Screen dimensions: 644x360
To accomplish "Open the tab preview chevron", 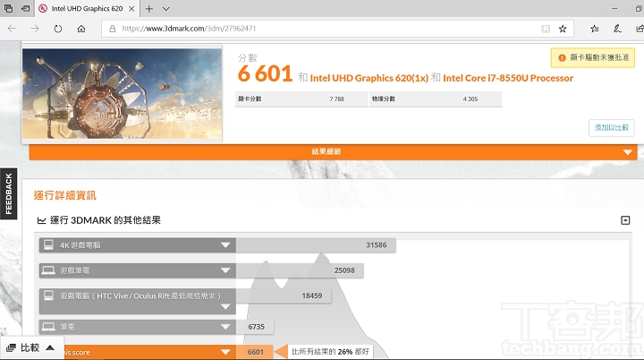I will (x=166, y=9).
